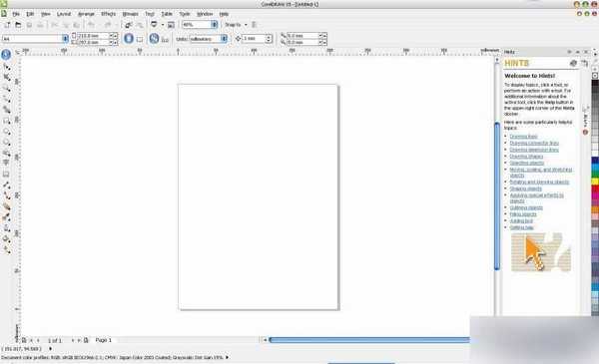The width and height of the screenshot is (599, 364).
Task: Open the Window menu
Action: pos(205,14)
